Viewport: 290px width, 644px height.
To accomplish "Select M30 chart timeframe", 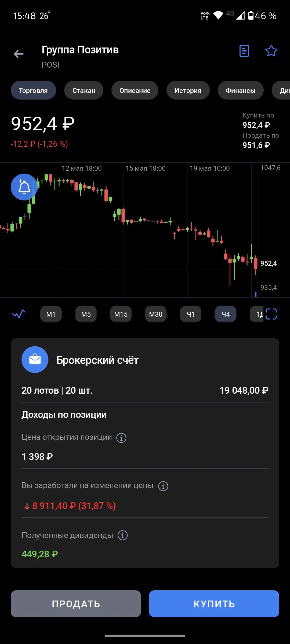I will [156, 314].
